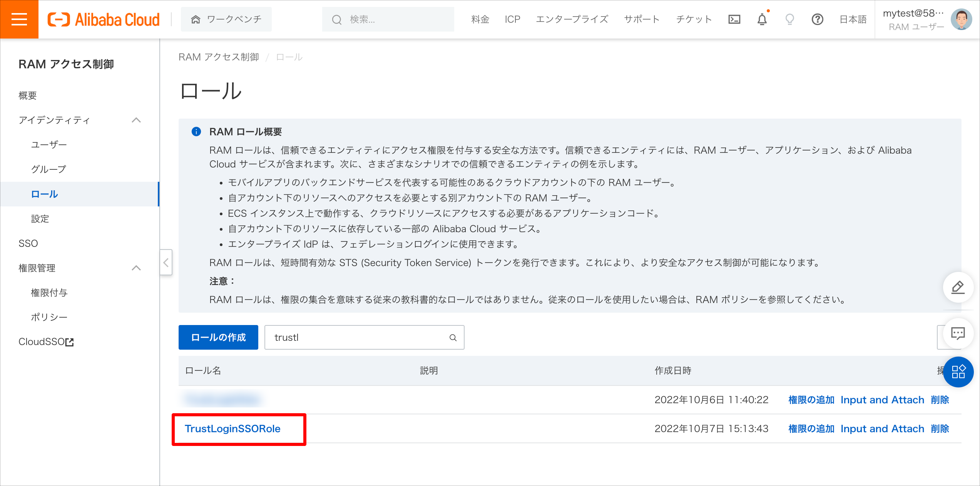
Task: Click the 説明 column header
Action: 429,370
